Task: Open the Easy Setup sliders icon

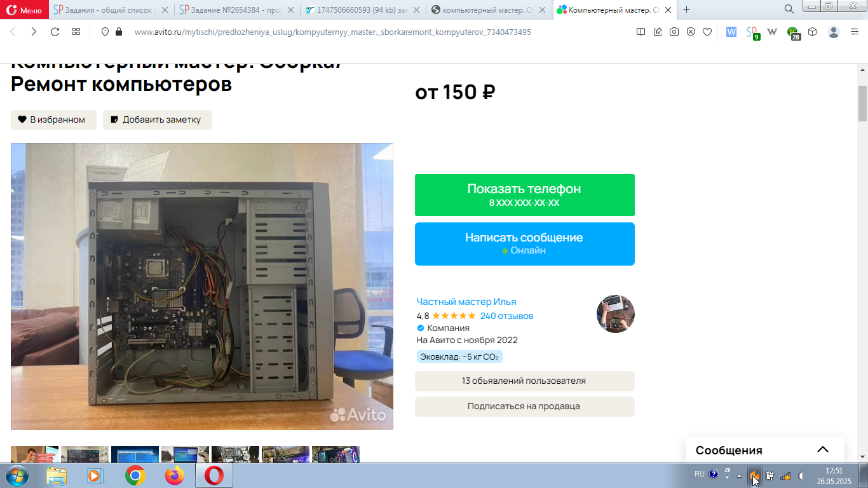Action: [x=855, y=32]
